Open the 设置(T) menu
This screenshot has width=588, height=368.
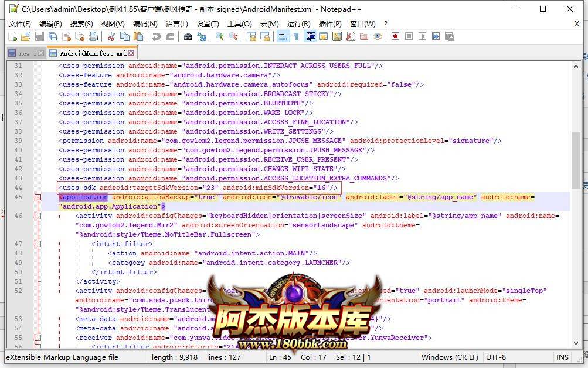(208, 23)
